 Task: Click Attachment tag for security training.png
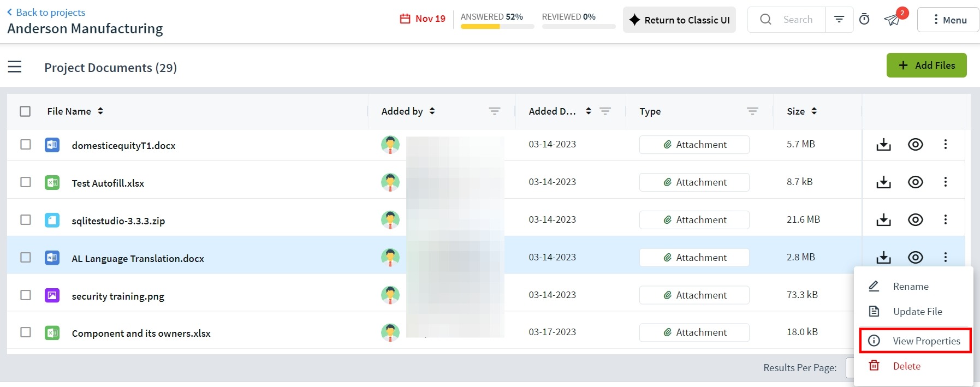tap(694, 295)
